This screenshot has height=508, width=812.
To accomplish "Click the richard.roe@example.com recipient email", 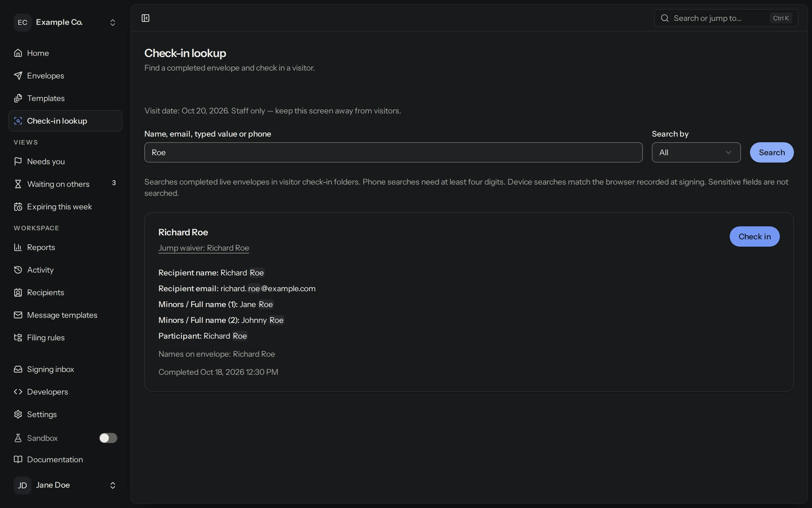I will click(268, 289).
